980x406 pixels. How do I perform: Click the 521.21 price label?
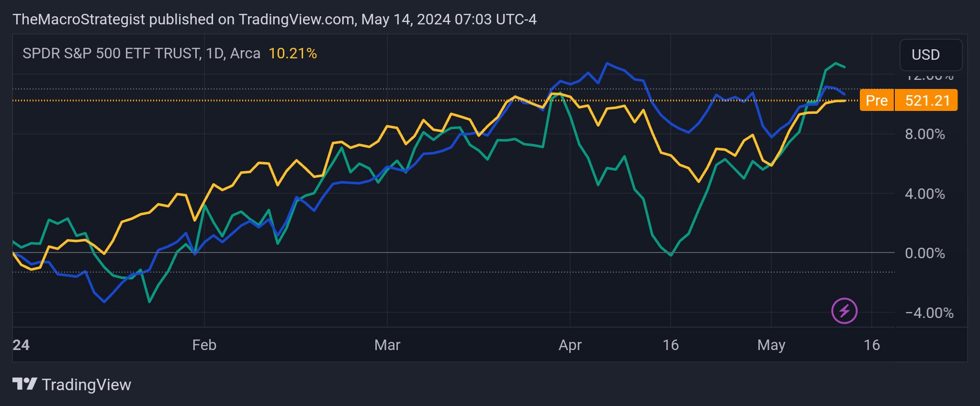tap(927, 100)
